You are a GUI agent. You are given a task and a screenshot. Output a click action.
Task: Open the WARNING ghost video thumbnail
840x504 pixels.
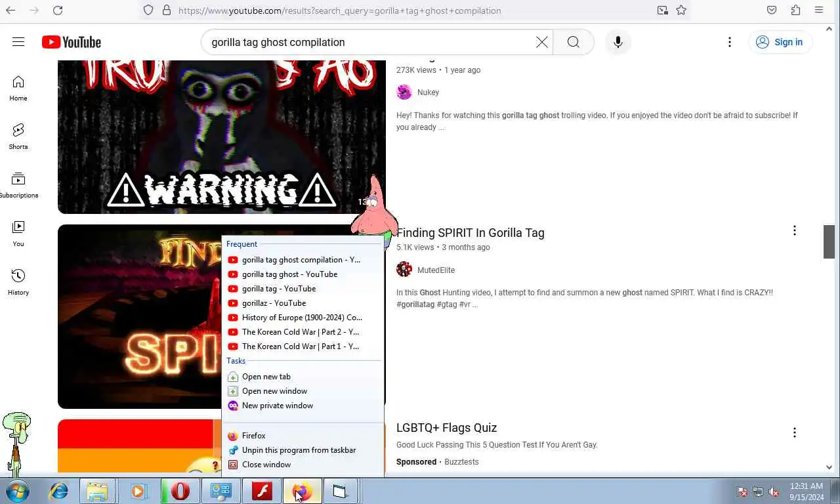pos(222,137)
